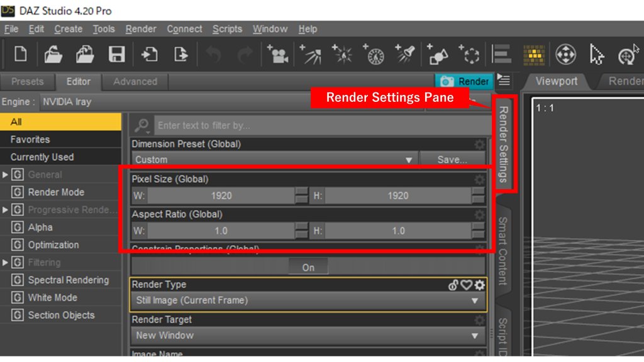
Task: Select the Pixel Size height slider
Action: [397, 196]
